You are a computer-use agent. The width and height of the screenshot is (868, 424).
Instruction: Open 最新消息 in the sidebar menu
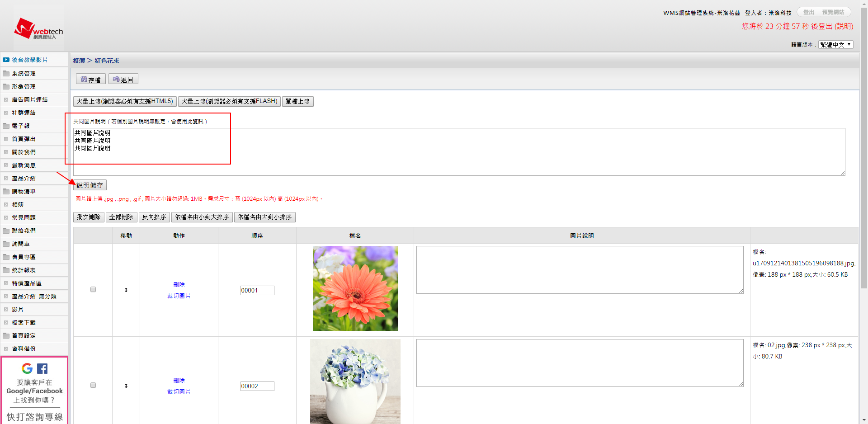[x=24, y=165]
